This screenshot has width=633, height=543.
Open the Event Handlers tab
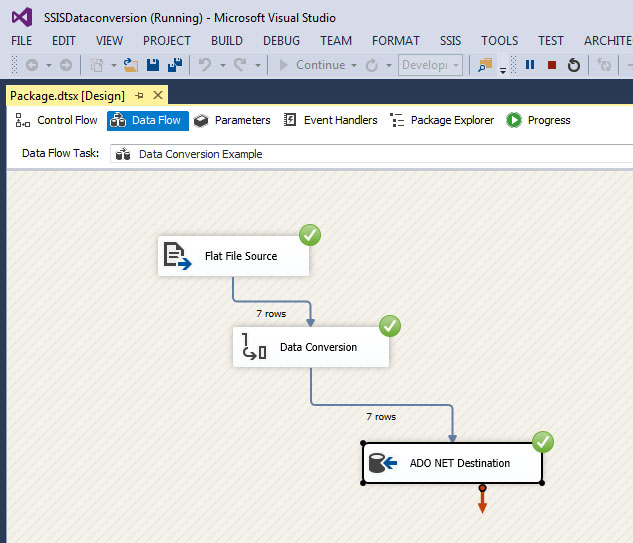click(330, 120)
